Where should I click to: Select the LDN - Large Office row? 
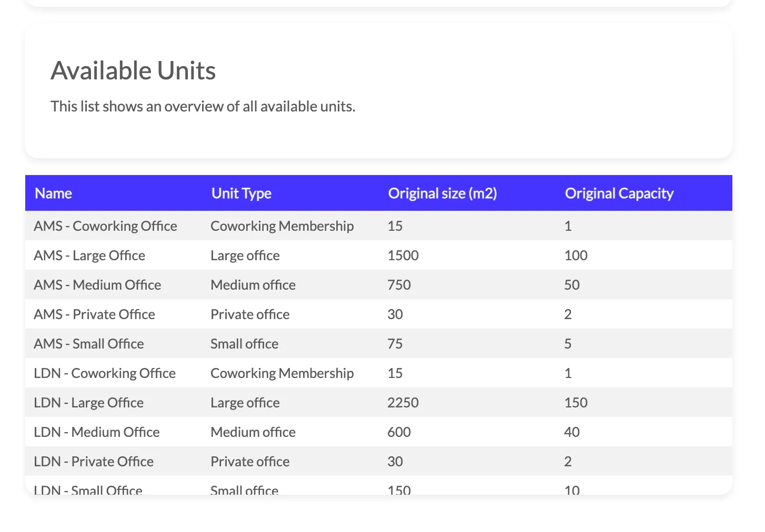pos(379,403)
